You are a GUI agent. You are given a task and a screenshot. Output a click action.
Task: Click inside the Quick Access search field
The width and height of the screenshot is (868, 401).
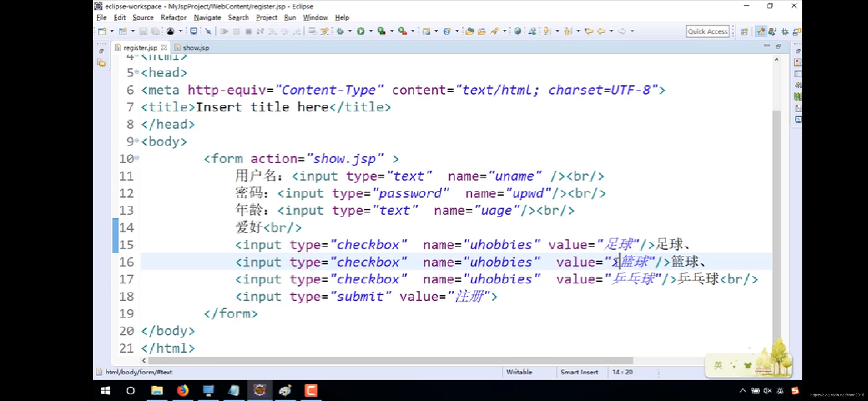click(708, 32)
